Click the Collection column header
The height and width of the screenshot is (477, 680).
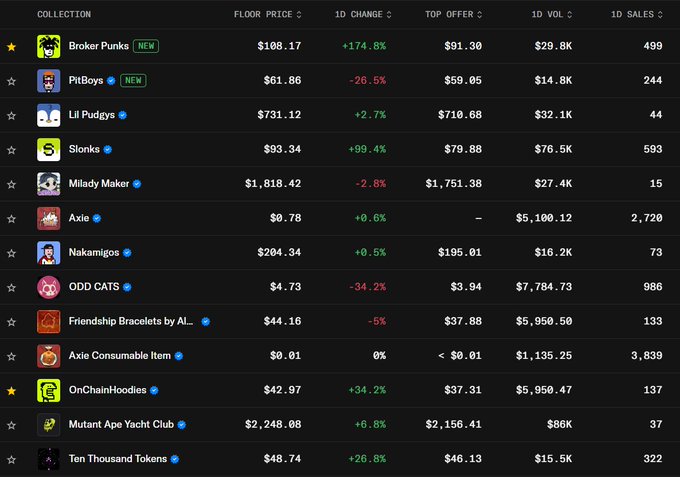coord(64,14)
